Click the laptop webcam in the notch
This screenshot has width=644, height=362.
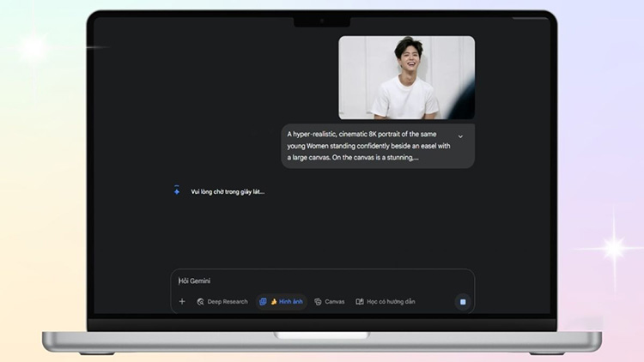pyautogui.click(x=322, y=20)
